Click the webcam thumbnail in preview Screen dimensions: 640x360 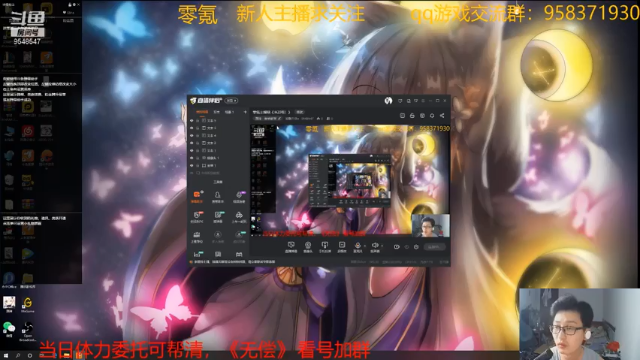[x=431, y=226]
